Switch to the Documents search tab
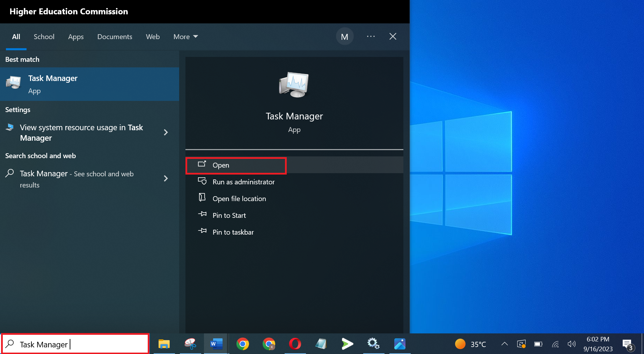Screen dimensions: 644x354 tap(115, 37)
